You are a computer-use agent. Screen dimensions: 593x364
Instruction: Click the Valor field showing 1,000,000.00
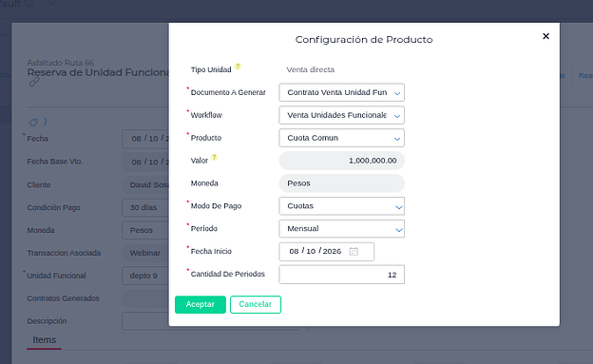point(341,161)
